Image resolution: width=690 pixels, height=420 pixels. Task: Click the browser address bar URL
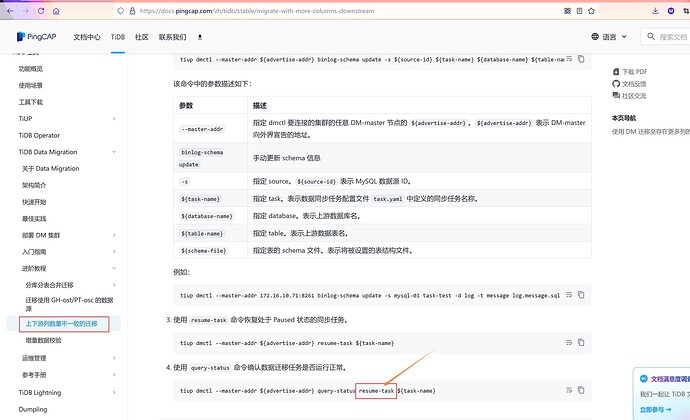coord(257,11)
